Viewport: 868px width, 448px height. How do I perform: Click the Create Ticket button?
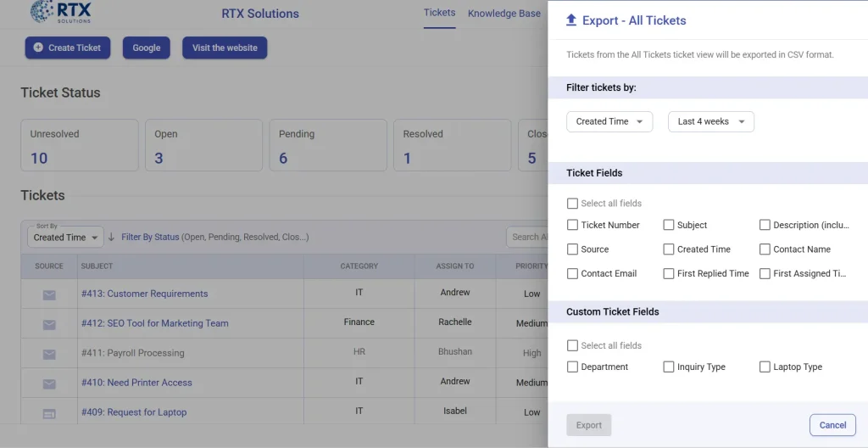click(x=68, y=48)
